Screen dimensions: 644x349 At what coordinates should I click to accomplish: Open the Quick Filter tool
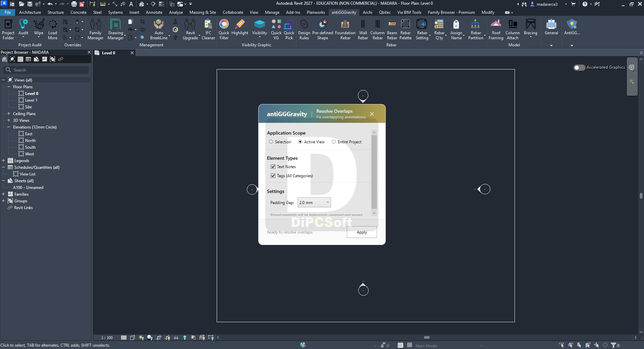pyautogui.click(x=224, y=30)
